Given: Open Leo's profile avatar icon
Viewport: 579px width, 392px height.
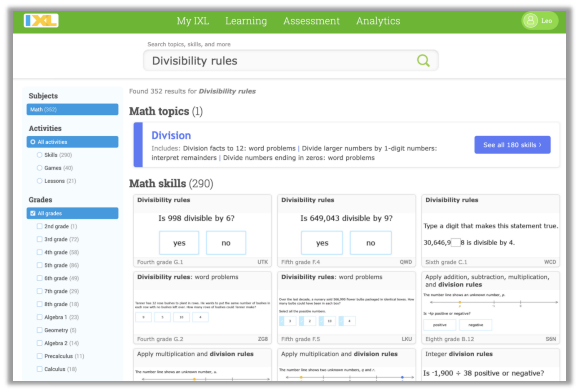Looking at the screenshot, I should pos(530,21).
